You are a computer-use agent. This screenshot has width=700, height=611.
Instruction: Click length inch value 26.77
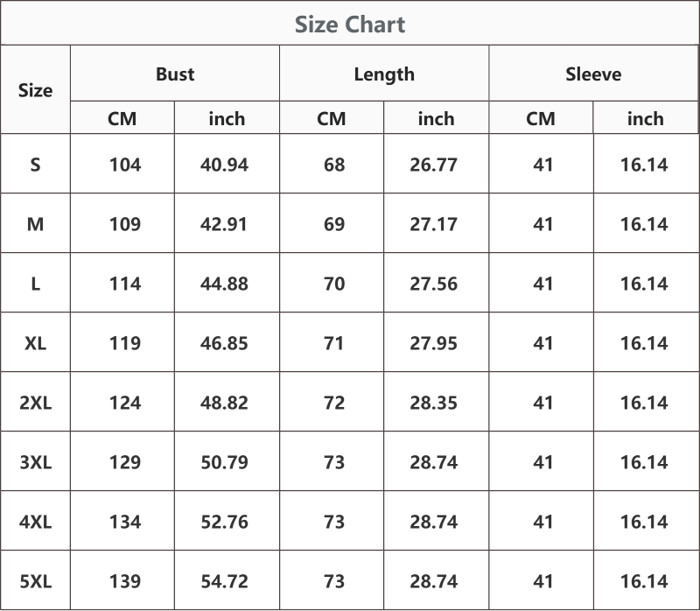click(433, 165)
